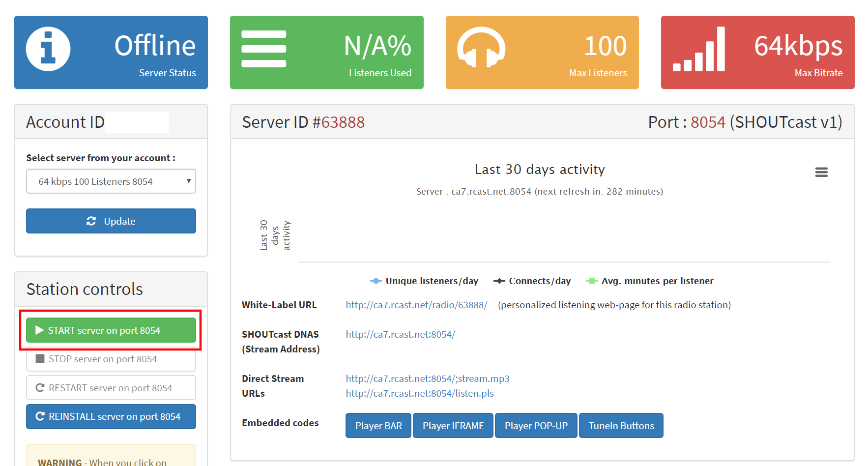
Task: Click the refresh icon inside the Update button
Action: (x=91, y=221)
